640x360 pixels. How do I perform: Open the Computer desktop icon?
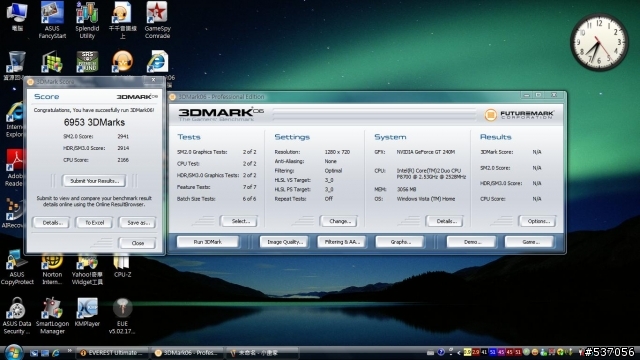[x=17, y=16]
